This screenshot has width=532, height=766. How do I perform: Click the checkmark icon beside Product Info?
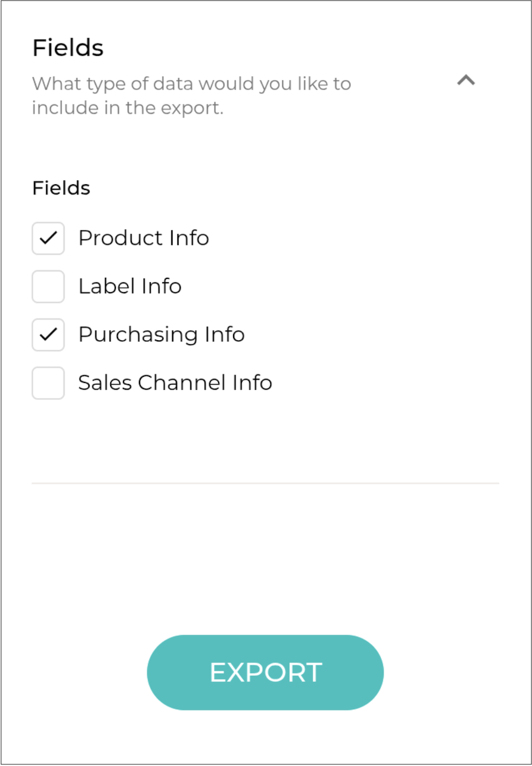[48, 238]
